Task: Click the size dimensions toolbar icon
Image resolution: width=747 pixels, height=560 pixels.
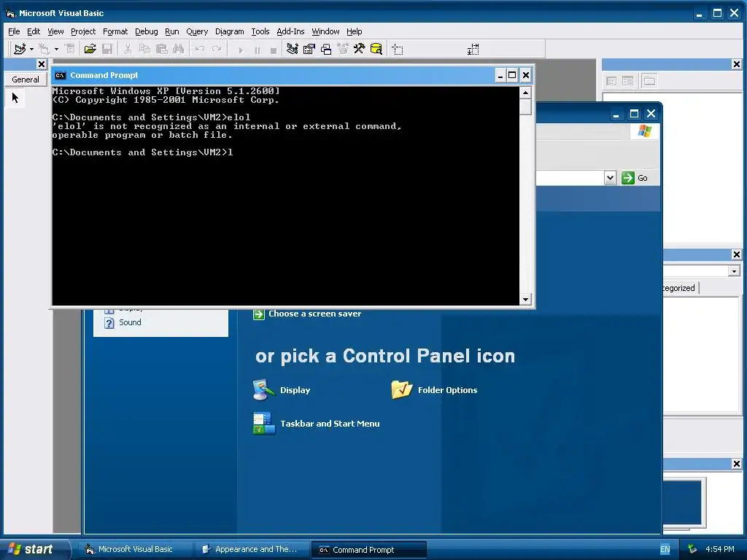Action: click(473, 50)
